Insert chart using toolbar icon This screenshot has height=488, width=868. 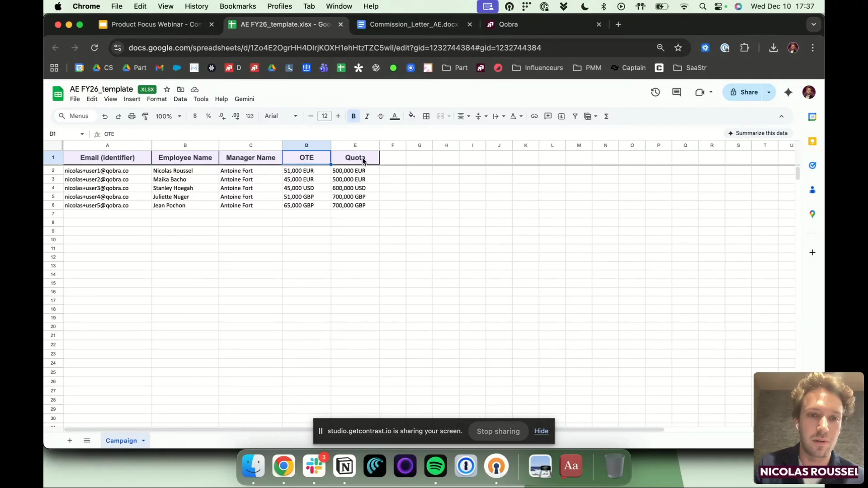pyautogui.click(x=561, y=116)
